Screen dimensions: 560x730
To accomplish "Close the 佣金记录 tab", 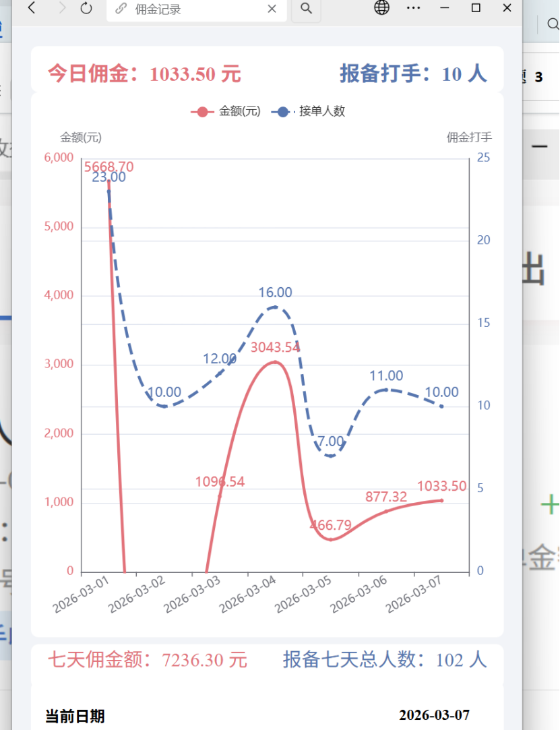I will pyautogui.click(x=272, y=9).
